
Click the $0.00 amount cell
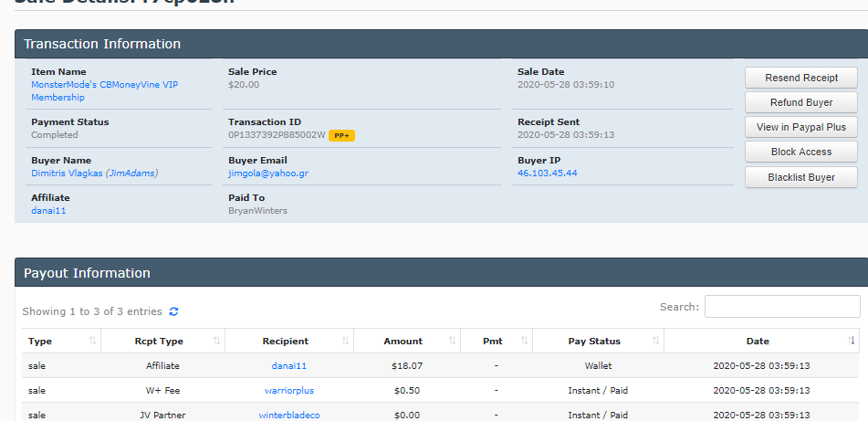(x=407, y=415)
